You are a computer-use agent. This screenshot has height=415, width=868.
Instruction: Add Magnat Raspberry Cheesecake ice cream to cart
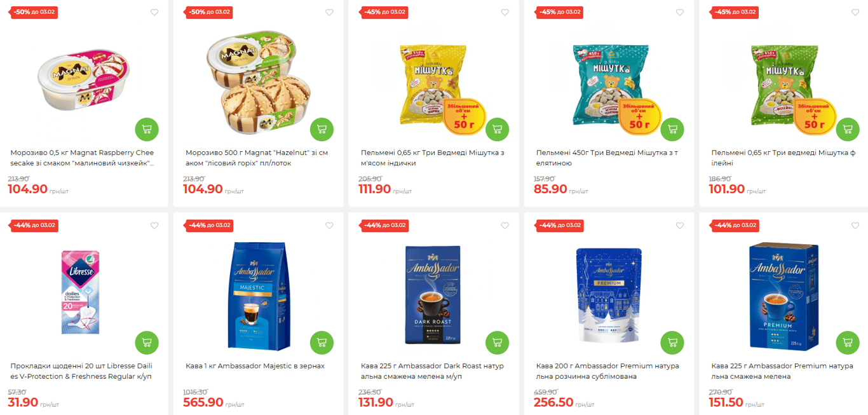pos(147,130)
